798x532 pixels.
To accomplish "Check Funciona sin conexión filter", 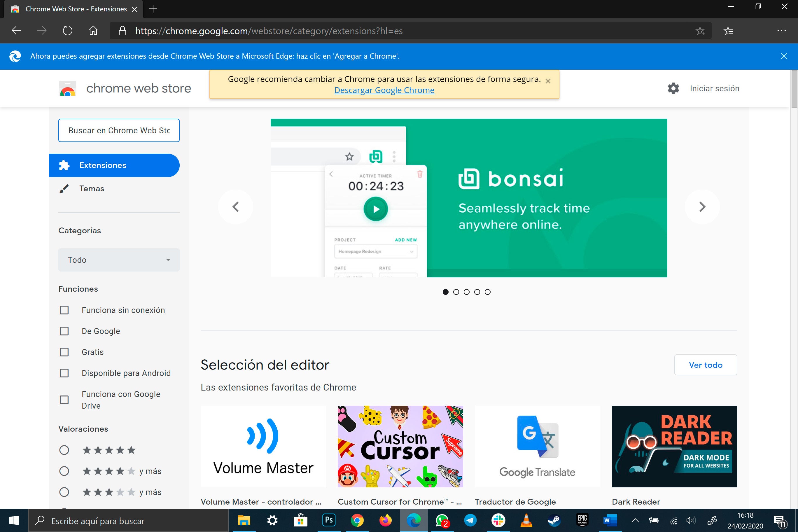I will coord(64,310).
